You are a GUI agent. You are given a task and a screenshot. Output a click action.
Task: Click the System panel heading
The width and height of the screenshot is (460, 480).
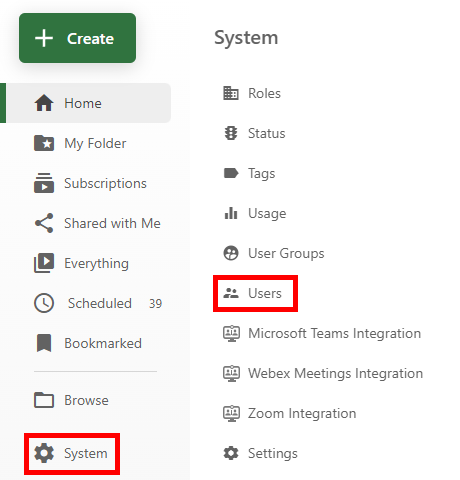pos(246,38)
